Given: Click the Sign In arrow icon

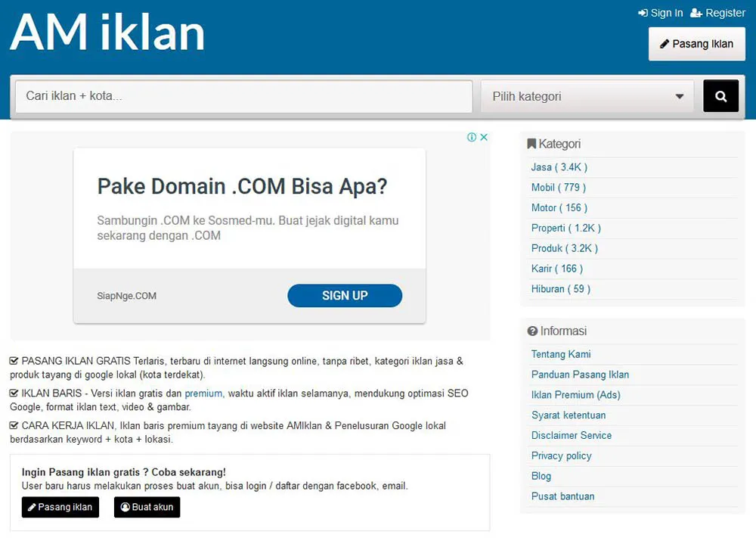Looking at the screenshot, I should [643, 13].
